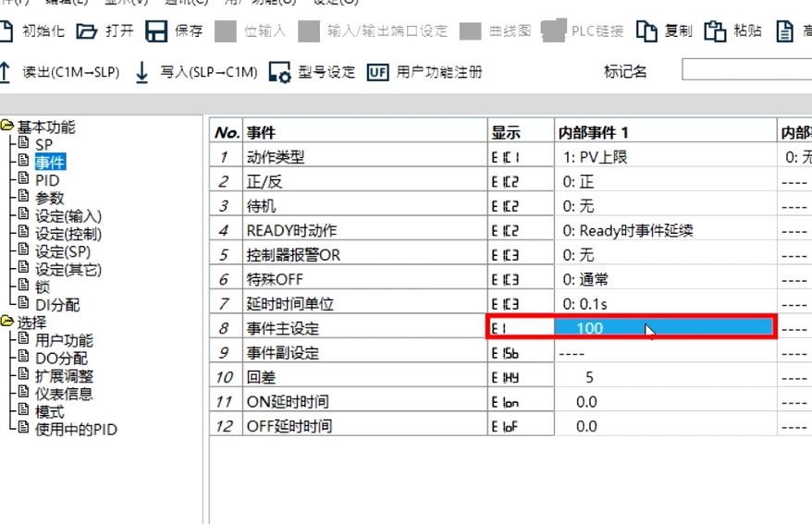Screen dimensions: 812x524
Task: Select PID in the tree
Action: (x=46, y=180)
